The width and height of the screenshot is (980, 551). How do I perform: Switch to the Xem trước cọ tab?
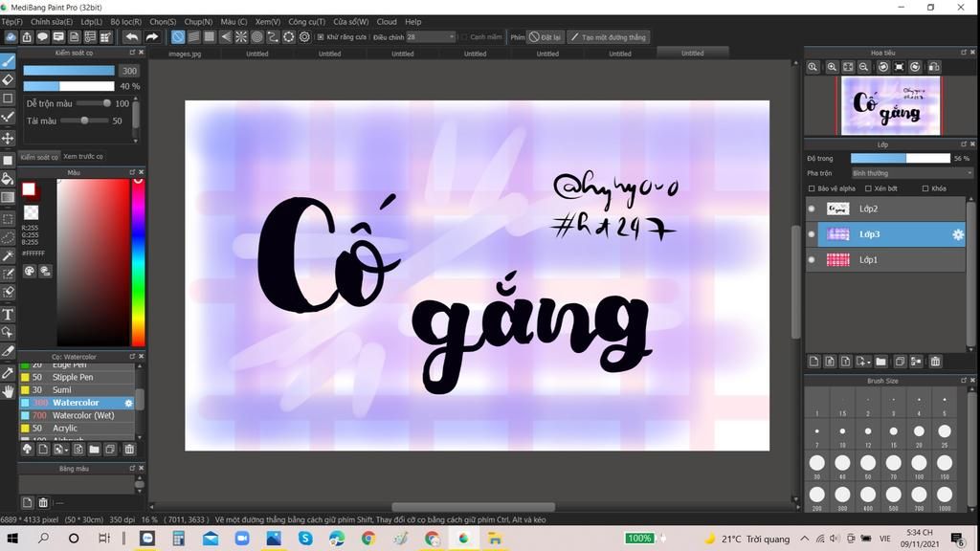pyautogui.click(x=83, y=157)
